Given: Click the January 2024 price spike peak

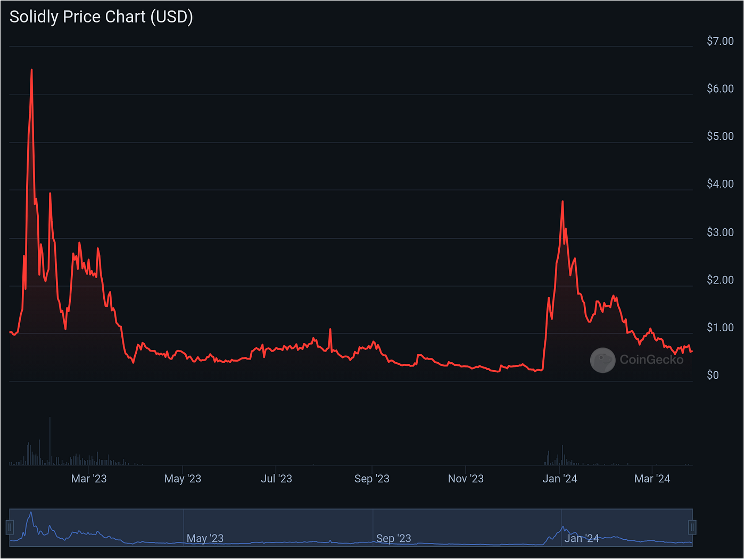Looking at the screenshot, I should click(562, 202).
